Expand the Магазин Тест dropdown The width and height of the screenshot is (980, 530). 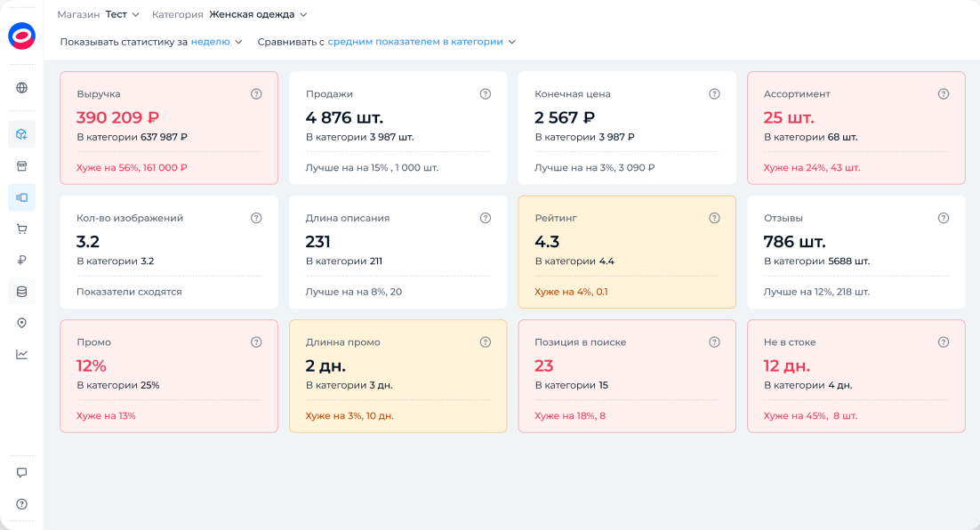click(x=122, y=15)
